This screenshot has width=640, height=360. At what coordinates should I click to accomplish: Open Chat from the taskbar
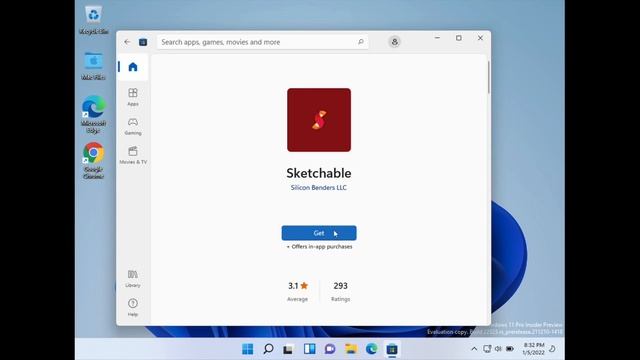[330, 349]
